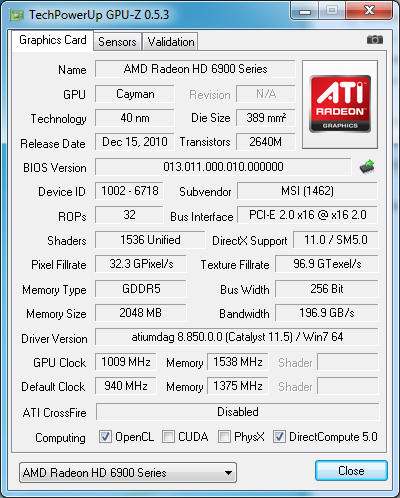The height and width of the screenshot is (498, 400).
Task: Toggle the CUDA checkbox
Action: [168, 436]
